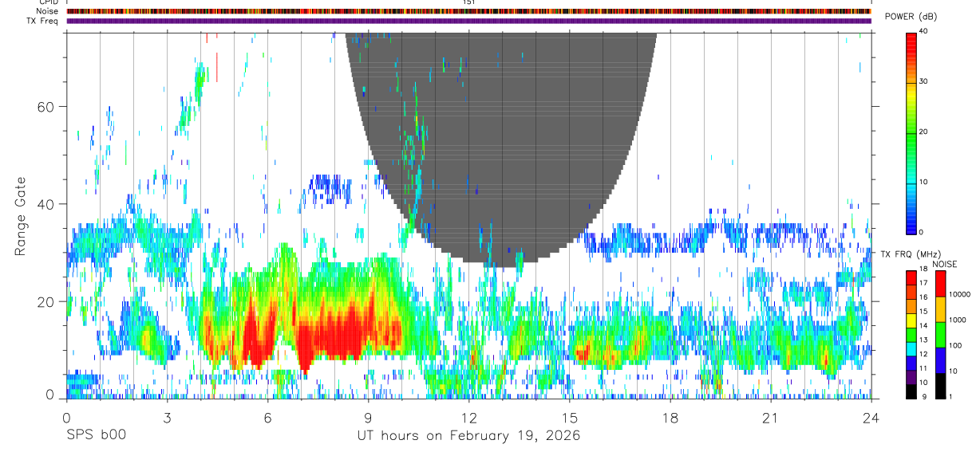Click the Noise strip above the plot
This screenshot has height=452, width=980.
pyautogui.click(x=468, y=11)
